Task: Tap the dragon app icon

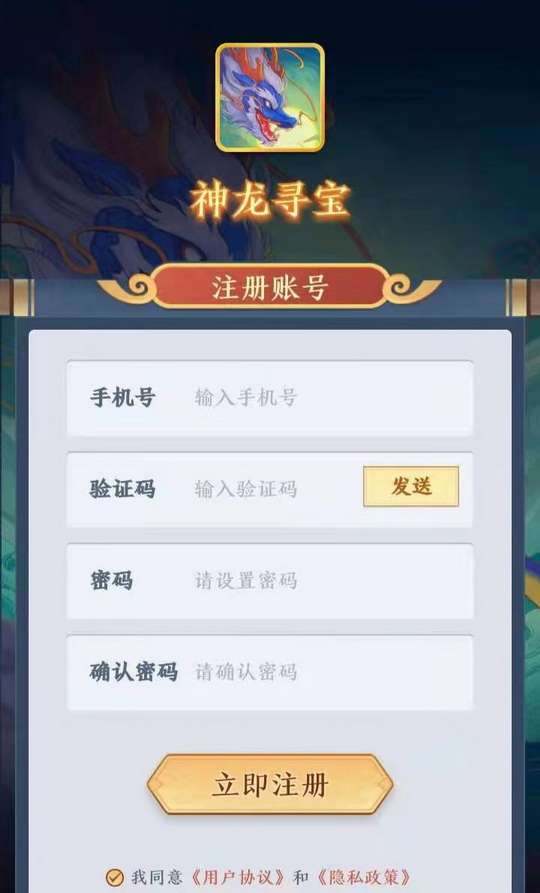Action: (270, 98)
